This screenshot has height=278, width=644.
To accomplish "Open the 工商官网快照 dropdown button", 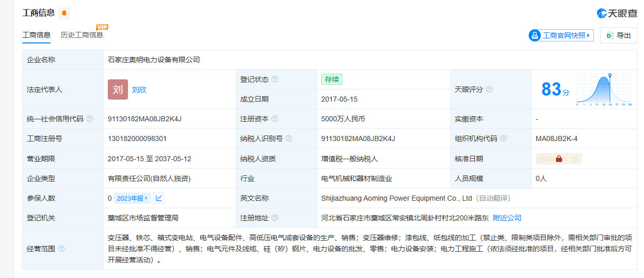I will [x=561, y=35].
